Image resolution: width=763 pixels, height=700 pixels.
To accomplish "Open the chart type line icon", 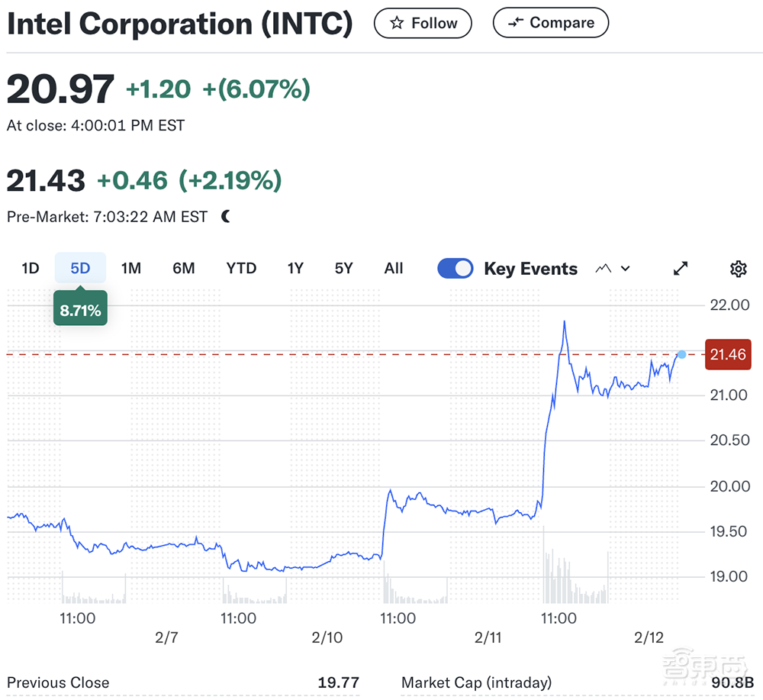I will 604,269.
